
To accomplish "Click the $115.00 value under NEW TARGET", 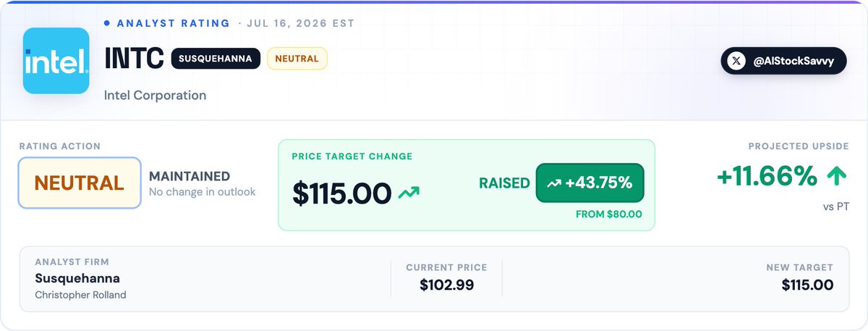I will click(x=807, y=285).
